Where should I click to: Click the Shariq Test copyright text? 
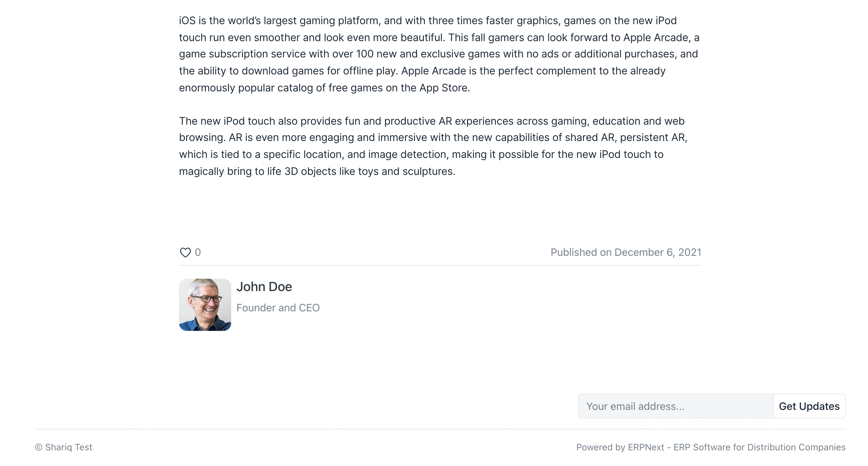coord(68,447)
